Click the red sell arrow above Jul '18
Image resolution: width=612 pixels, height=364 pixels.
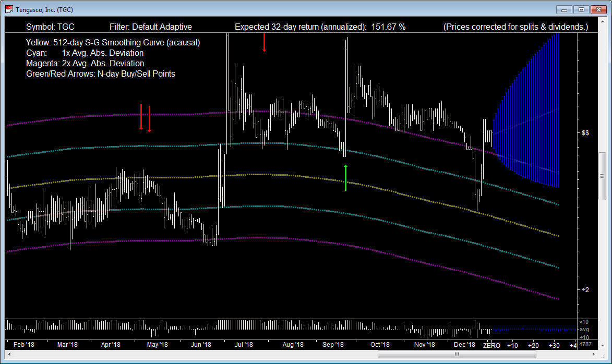point(264,43)
